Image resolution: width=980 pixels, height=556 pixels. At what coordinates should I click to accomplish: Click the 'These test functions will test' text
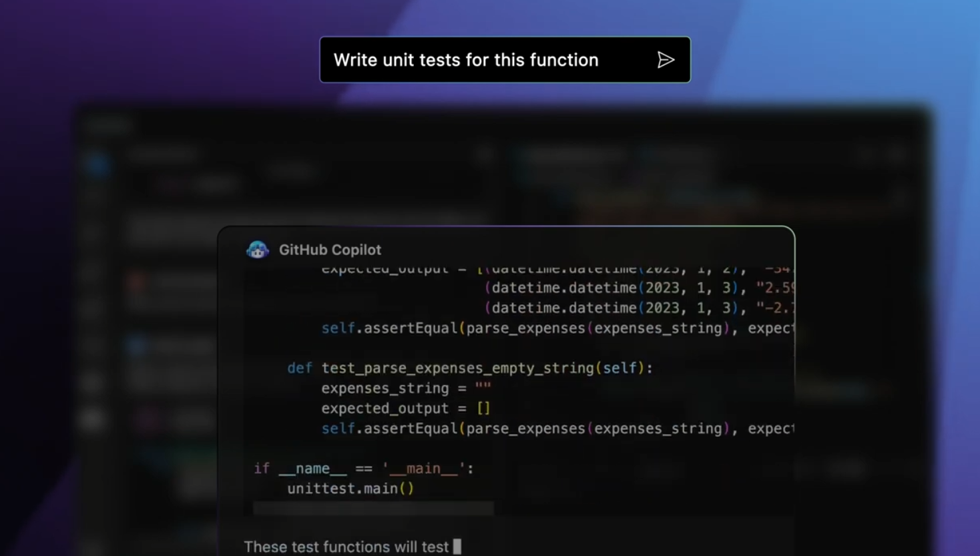click(x=346, y=547)
